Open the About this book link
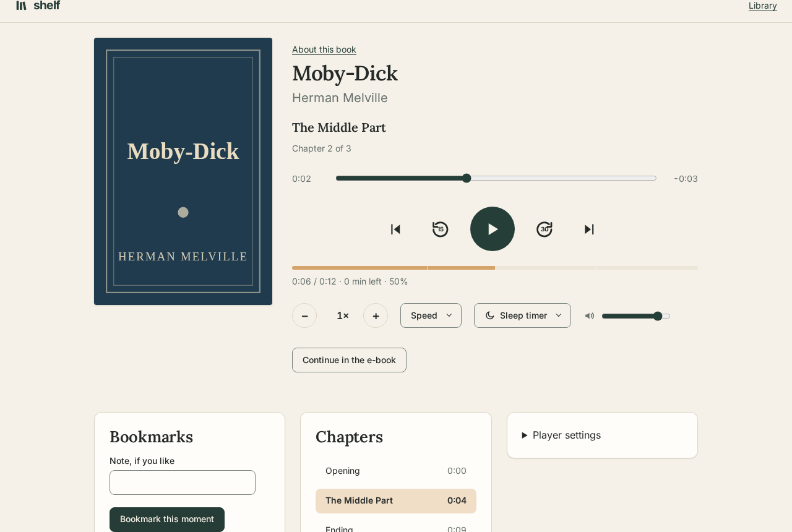 coord(324,49)
